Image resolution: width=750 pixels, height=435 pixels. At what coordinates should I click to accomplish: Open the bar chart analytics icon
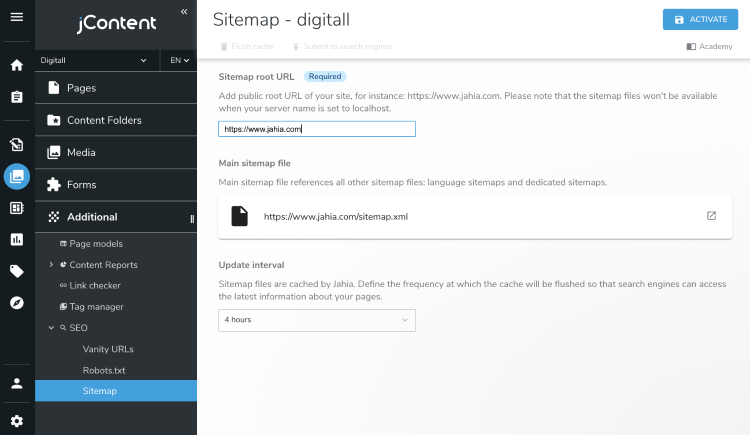tap(17, 239)
